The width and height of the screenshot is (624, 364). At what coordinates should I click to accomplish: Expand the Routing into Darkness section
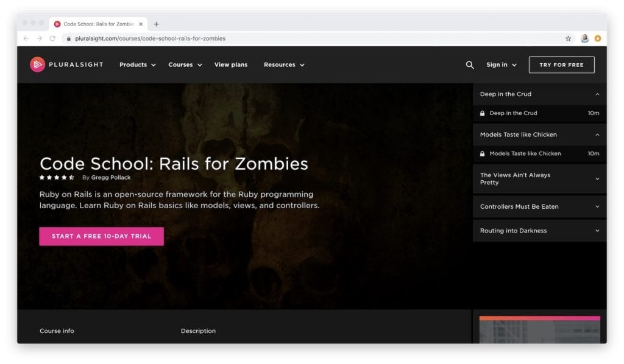click(540, 231)
